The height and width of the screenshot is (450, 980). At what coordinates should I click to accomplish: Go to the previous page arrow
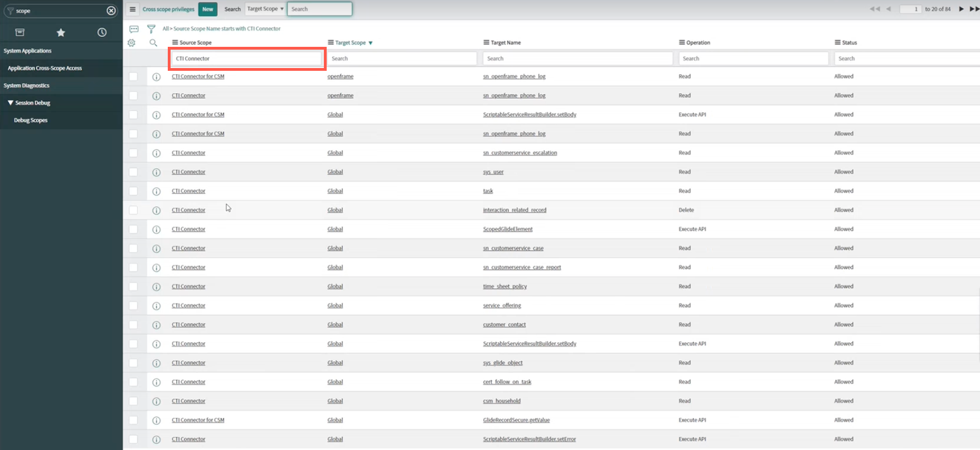point(889,9)
